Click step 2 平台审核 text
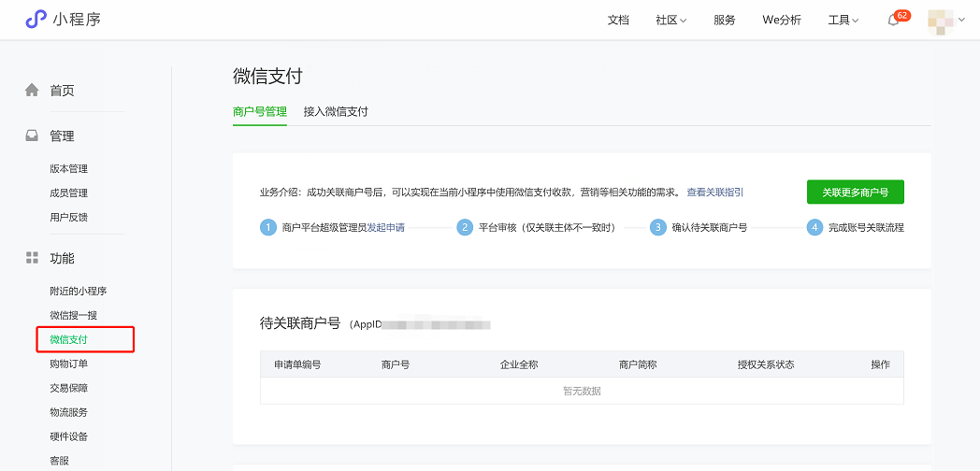The height and width of the screenshot is (471, 980). point(547,227)
